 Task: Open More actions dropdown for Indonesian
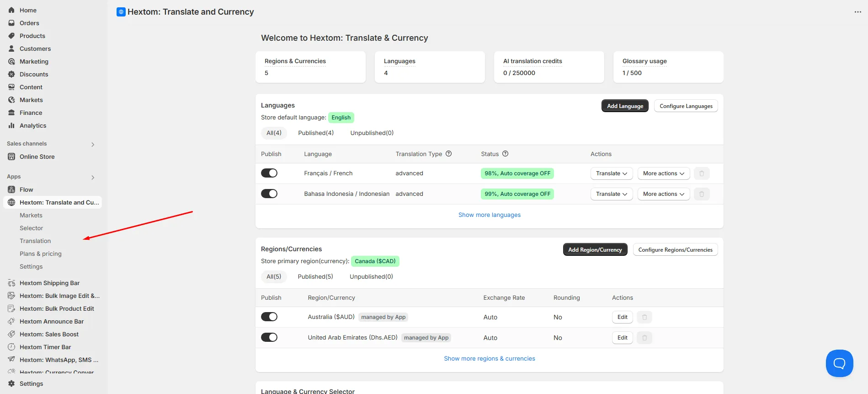[664, 194]
